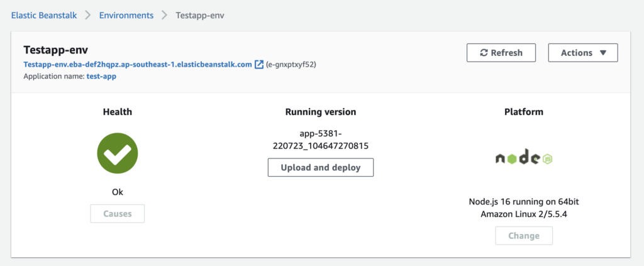
Task: Click the Platform column heading
Action: [524, 112]
